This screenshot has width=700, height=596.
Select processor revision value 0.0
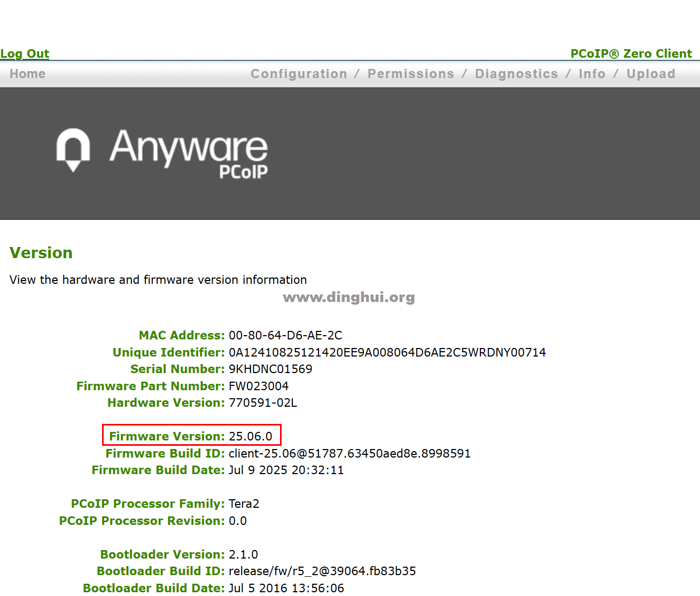coord(238,521)
